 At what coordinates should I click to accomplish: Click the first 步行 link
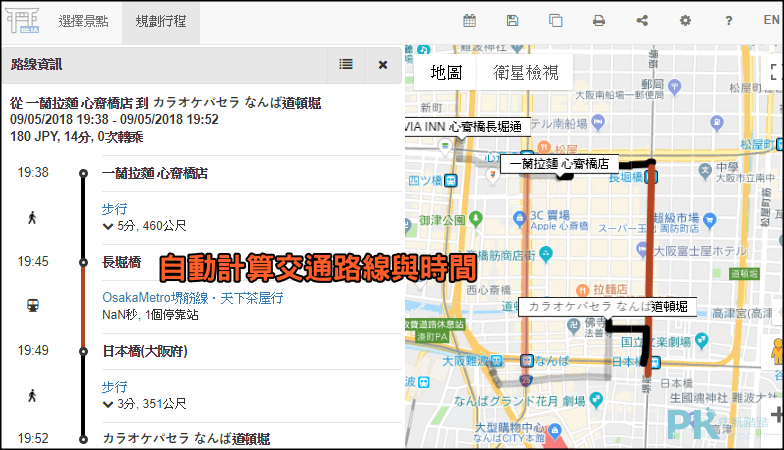[x=114, y=209]
